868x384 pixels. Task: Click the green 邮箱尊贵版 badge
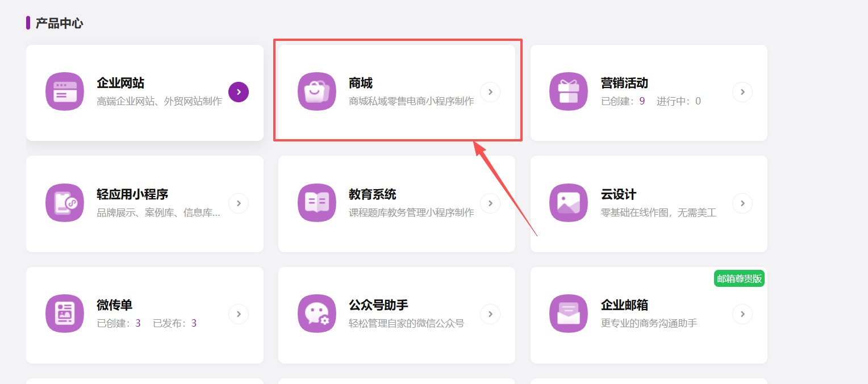(x=739, y=278)
